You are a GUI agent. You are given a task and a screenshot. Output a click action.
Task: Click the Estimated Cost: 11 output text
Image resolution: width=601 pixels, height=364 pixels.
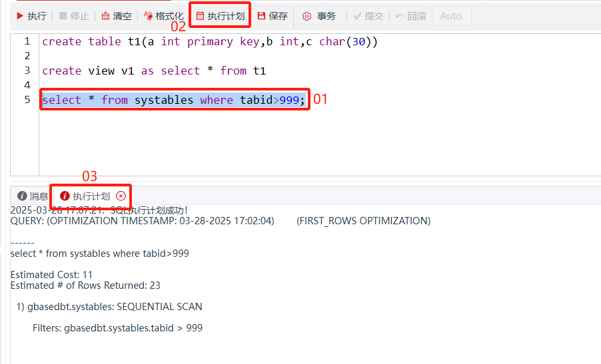point(52,275)
